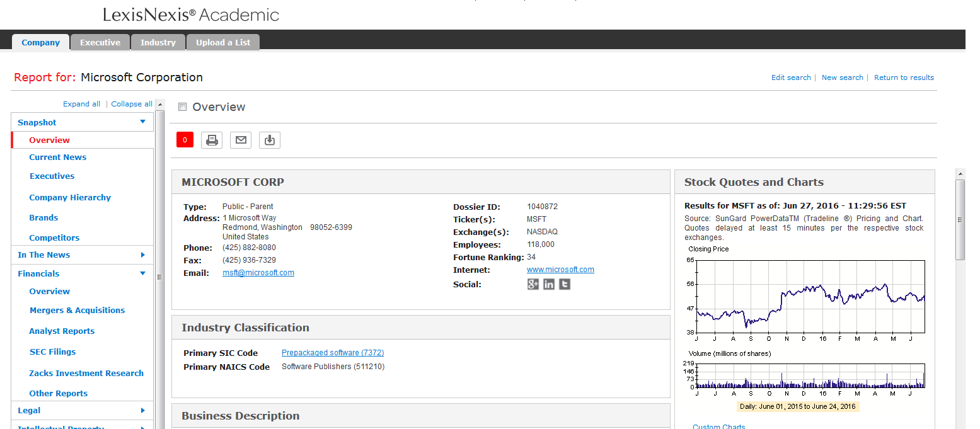Click Prepackaged software (7372) SIC link
Screen dimensions: 980x429
pos(333,353)
